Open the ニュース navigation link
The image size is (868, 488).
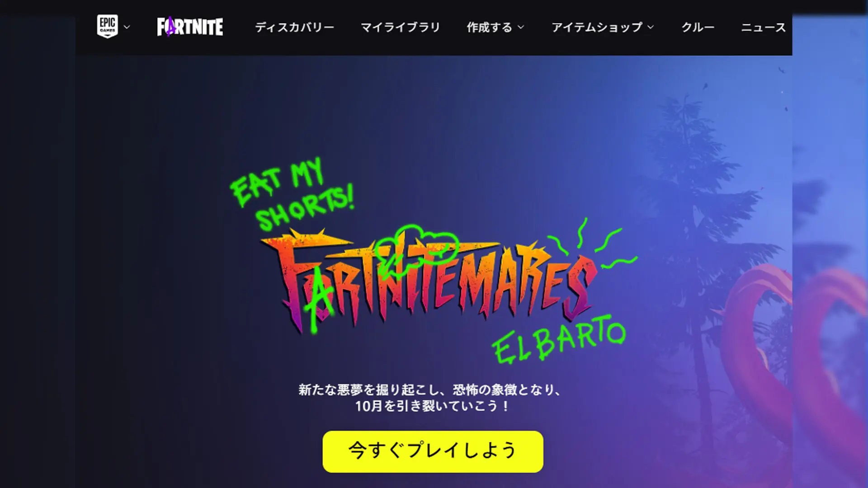coord(764,27)
